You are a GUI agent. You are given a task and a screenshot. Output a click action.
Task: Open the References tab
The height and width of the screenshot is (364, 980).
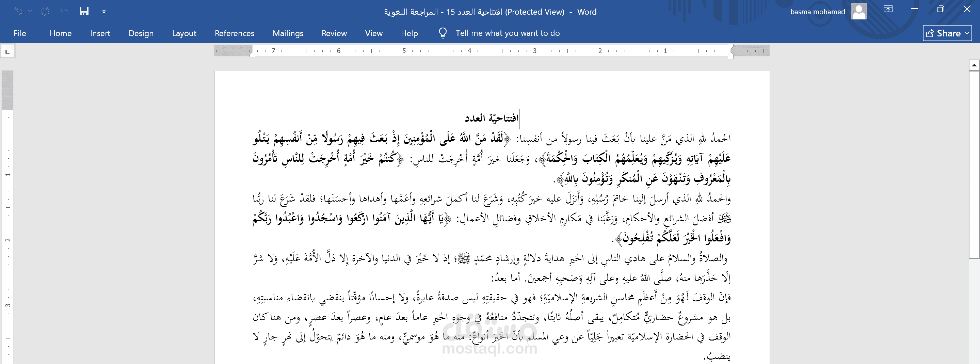click(x=234, y=33)
